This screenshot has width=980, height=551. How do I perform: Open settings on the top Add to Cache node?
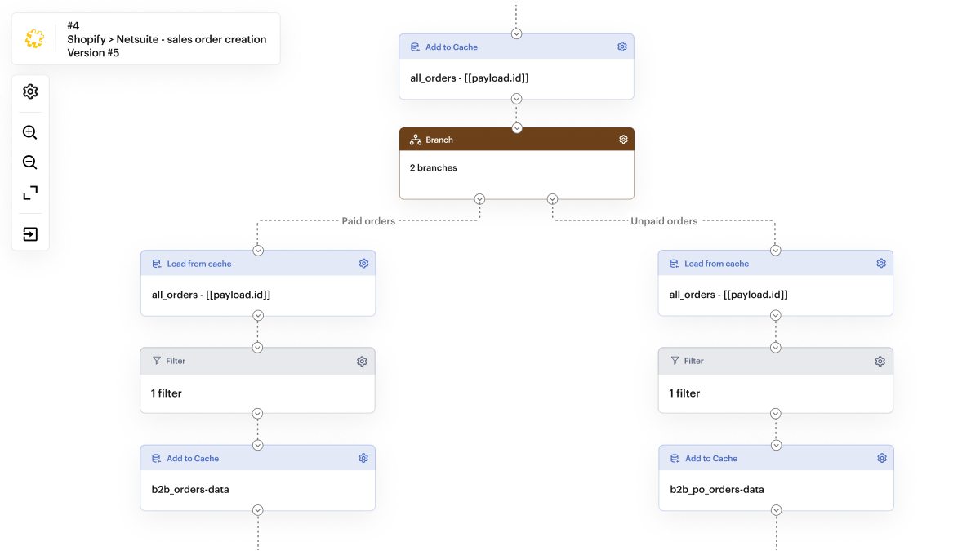click(622, 47)
